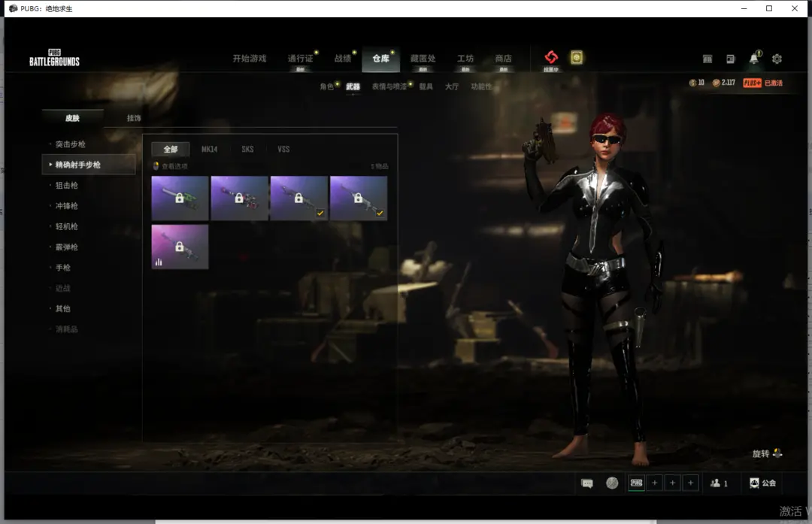Click the bar-chart icon on the pink skin
Image resolution: width=812 pixels, height=524 pixels.
pos(159,262)
